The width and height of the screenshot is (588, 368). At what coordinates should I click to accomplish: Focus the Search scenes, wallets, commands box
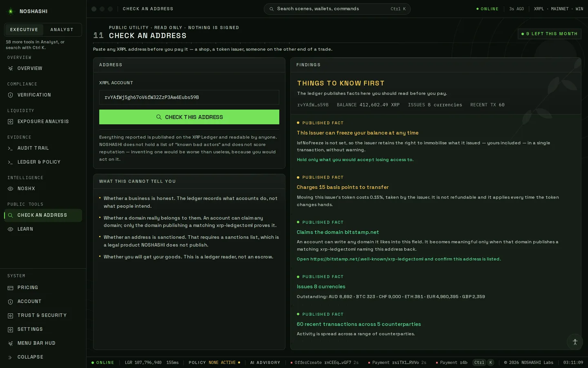click(337, 9)
